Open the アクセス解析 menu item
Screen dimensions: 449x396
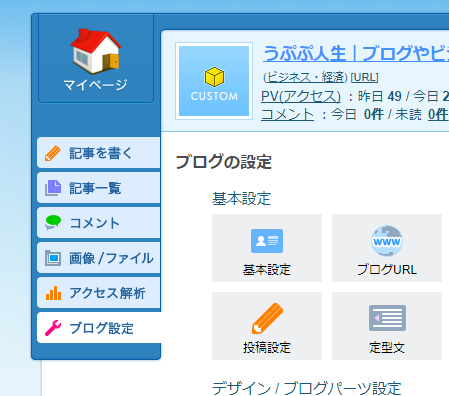click(99, 293)
